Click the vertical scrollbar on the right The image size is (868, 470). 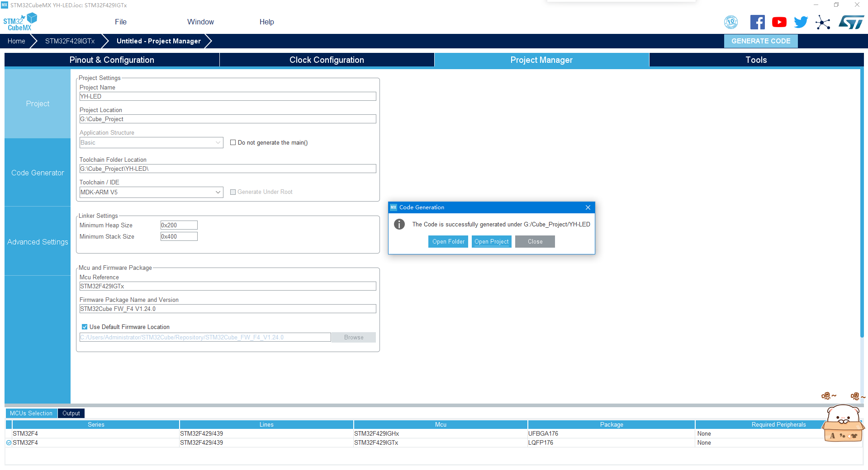coord(862,203)
